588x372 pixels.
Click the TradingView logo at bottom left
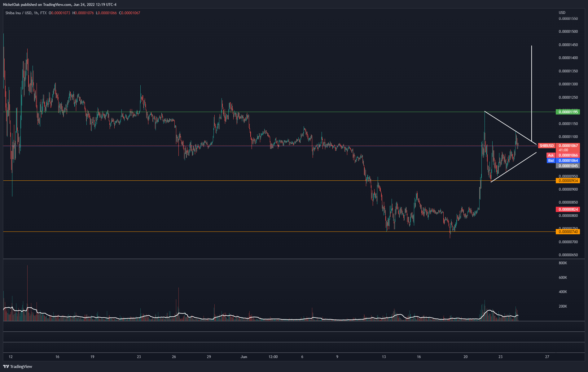18,366
